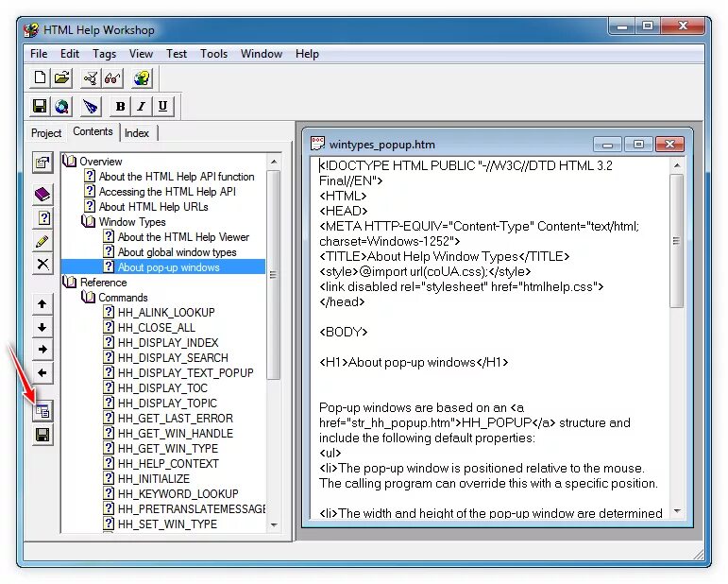Click editor scroll down arrow

coord(676,511)
